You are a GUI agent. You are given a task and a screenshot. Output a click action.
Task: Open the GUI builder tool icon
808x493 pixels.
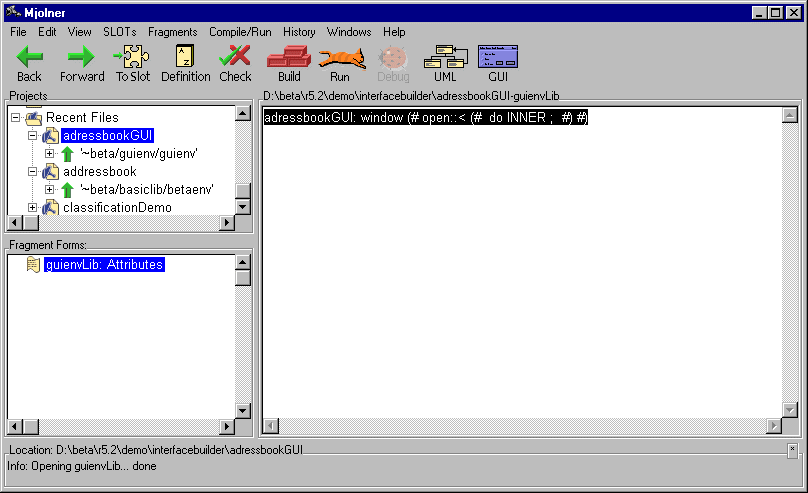[498, 58]
